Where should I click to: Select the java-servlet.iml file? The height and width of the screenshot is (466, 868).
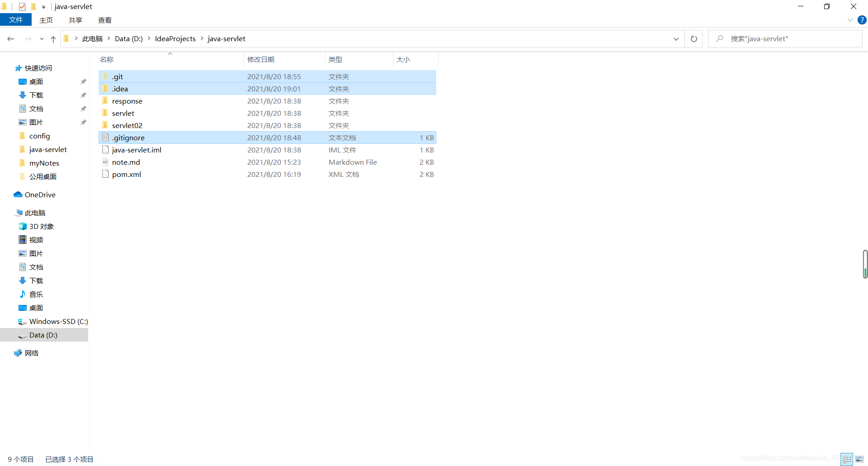267,150
